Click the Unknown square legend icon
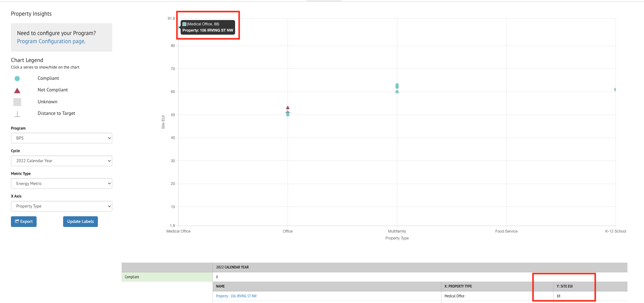Screen dimensions: 644x303 click(17, 102)
